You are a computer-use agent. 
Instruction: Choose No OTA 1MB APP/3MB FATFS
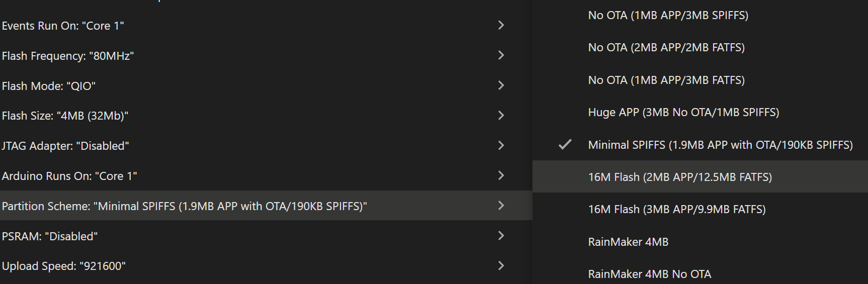click(666, 80)
